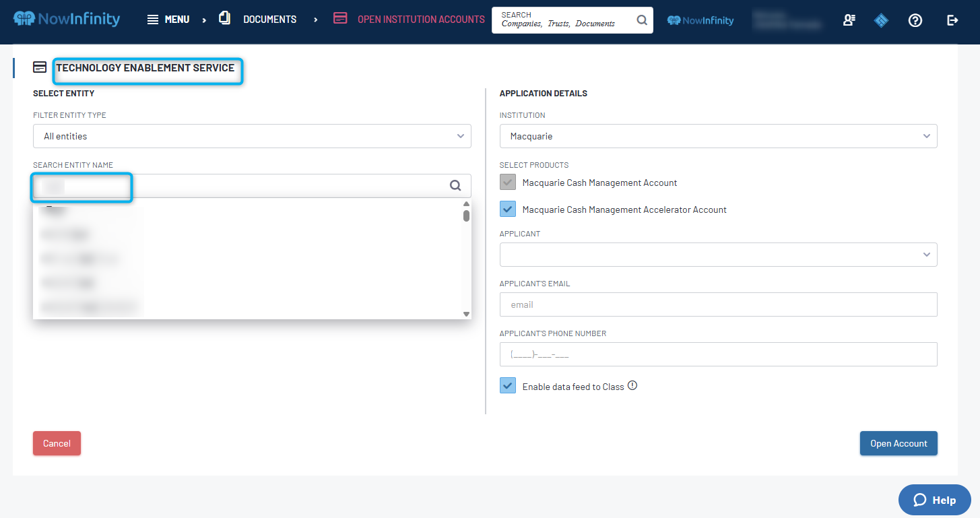Click the NowInfinity logo in header

[x=67, y=19]
